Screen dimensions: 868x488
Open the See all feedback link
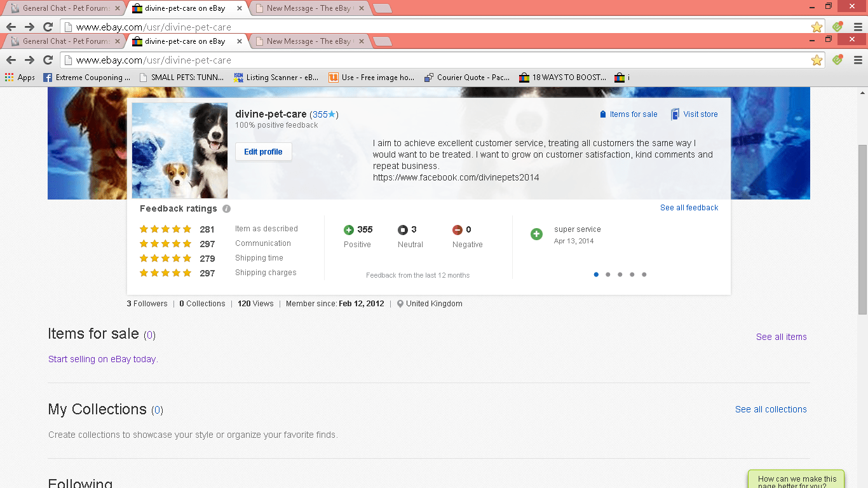(x=689, y=207)
